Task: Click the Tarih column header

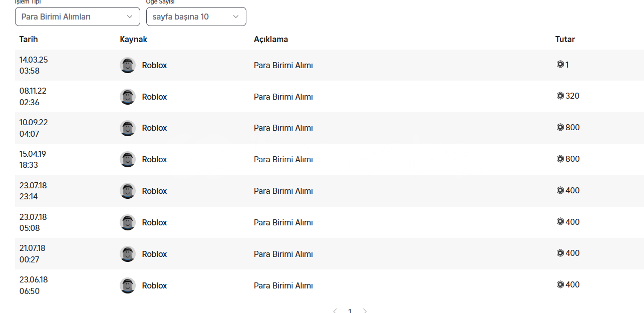Action: (x=29, y=39)
